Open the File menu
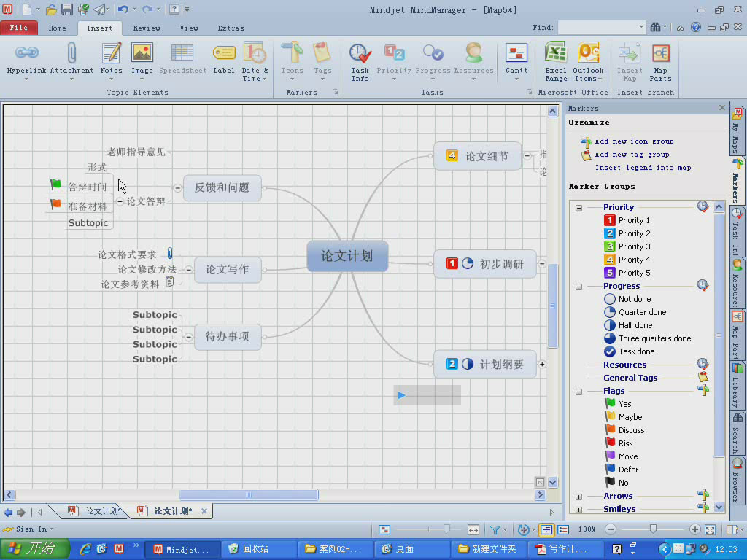 pos(18,28)
